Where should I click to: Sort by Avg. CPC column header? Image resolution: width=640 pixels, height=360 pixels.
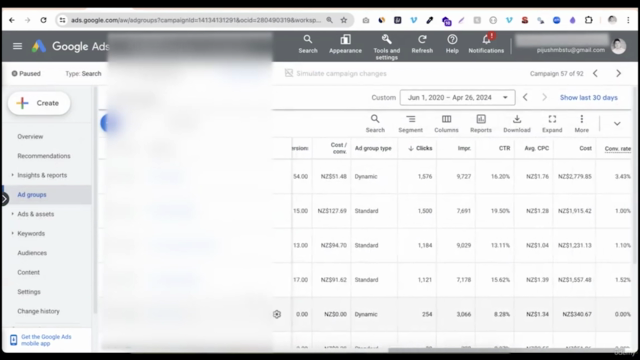(536, 148)
